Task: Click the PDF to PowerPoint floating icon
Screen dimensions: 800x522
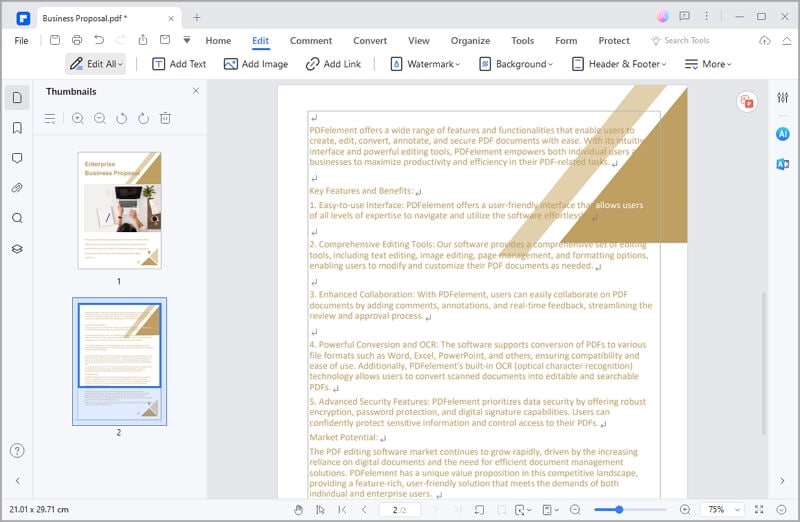Action: tap(746, 102)
